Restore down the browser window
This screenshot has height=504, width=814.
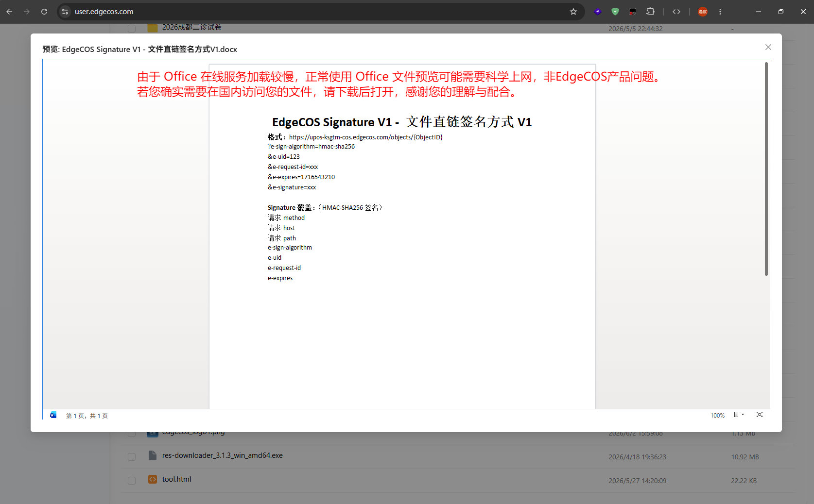[780, 12]
